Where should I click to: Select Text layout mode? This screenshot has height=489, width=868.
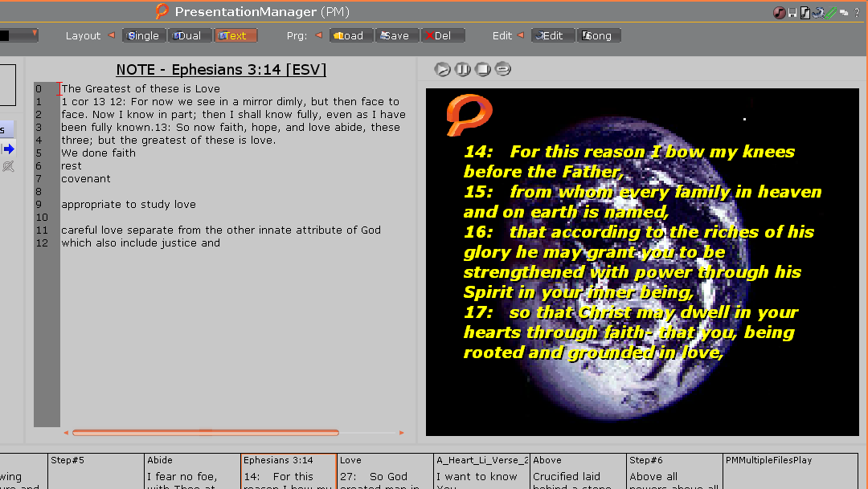(235, 35)
